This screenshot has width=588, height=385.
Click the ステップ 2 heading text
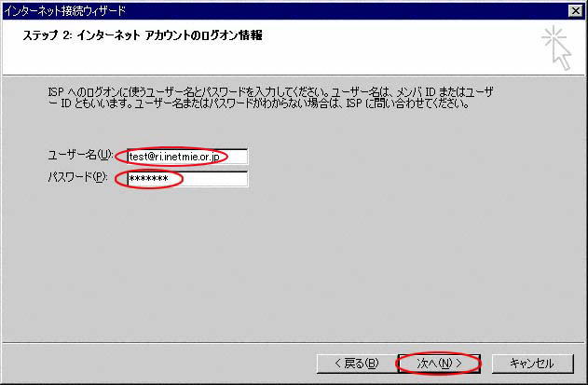143,35
